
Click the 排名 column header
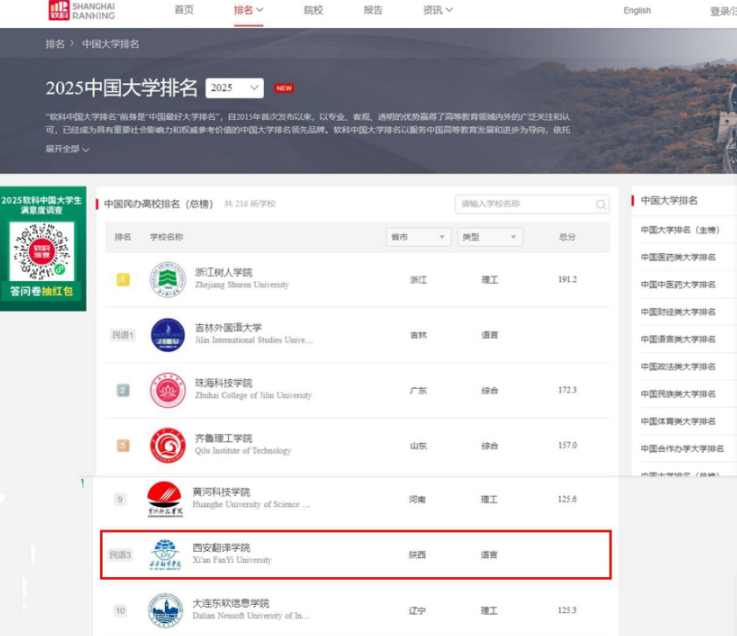(123, 237)
